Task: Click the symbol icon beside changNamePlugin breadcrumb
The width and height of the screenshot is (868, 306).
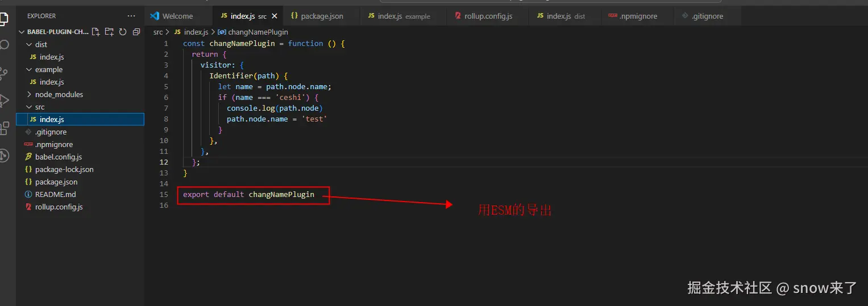Action: (x=222, y=32)
